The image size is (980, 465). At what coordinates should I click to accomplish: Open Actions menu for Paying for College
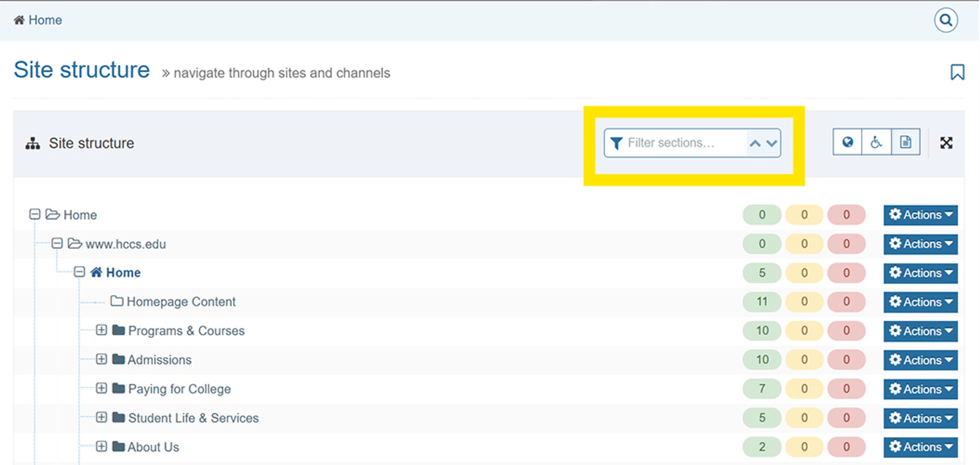click(x=921, y=389)
